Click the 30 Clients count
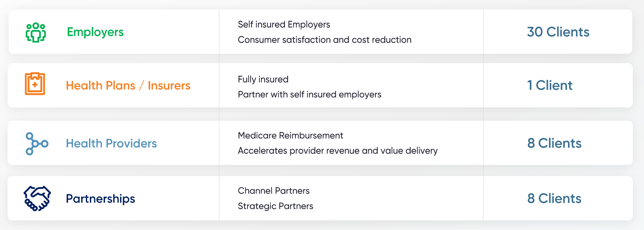 coord(558,32)
